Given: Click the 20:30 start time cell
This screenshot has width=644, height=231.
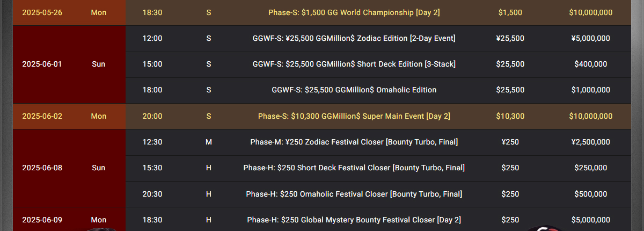Looking at the screenshot, I should pyautogui.click(x=152, y=193).
